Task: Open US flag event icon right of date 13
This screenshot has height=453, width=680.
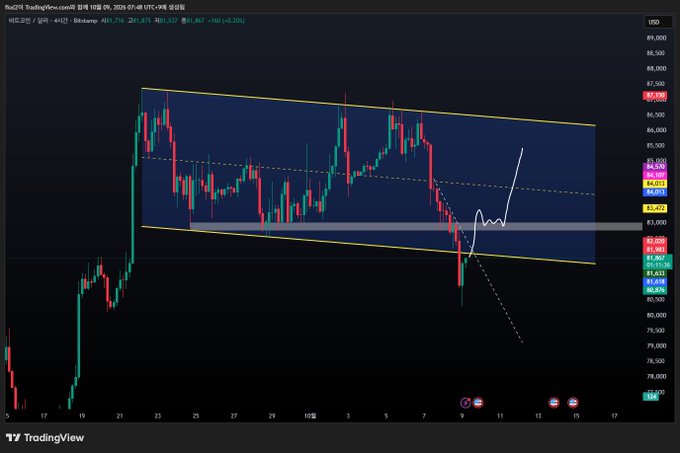Action: [x=554, y=403]
